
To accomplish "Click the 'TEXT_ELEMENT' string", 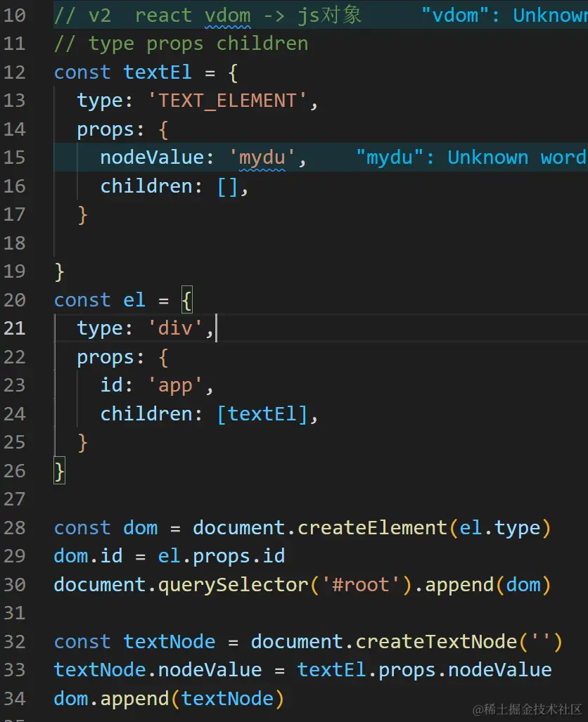I will [x=227, y=101].
